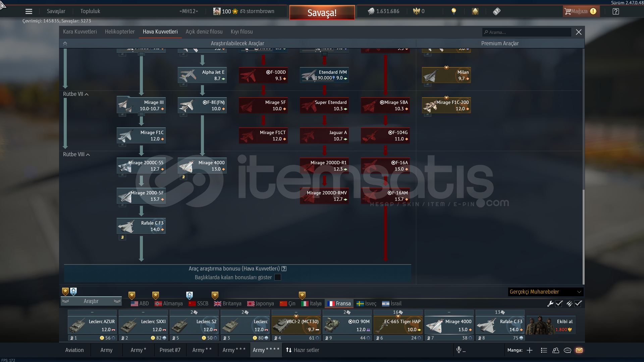Select Mirage 2000C-S5 in research tree
Viewport: 644px width, 362px height.
(141, 166)
